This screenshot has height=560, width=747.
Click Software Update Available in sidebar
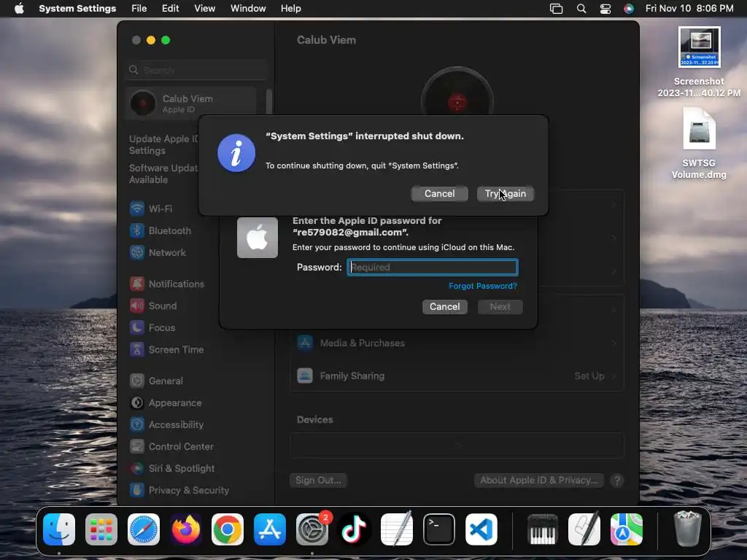coord(163,174)
